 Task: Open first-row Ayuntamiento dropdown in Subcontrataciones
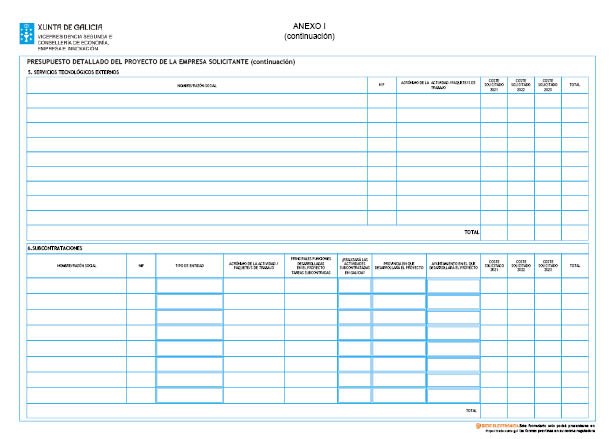coord(453,286)
